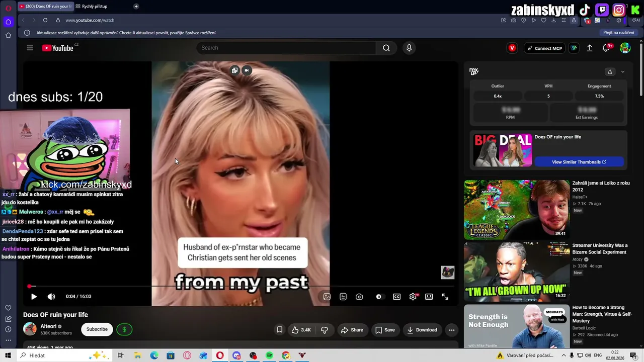Open the taskbar volume speaker icon

coord(588,355)
